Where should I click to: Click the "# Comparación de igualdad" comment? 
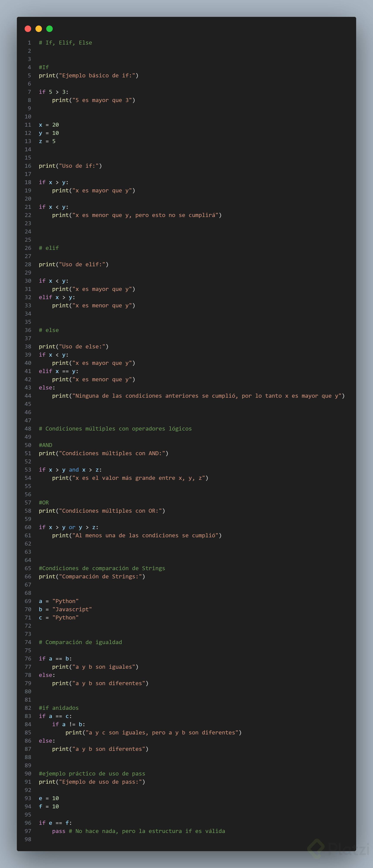point(80,642)
